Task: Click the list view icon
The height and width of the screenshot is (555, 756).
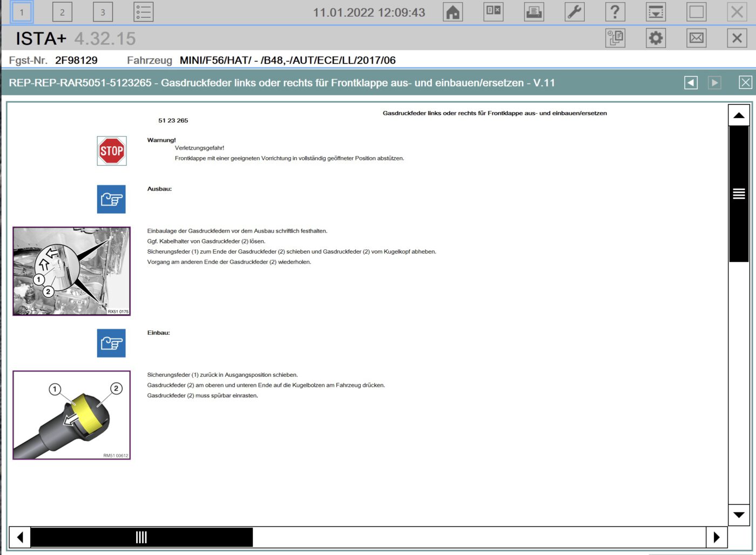Action: 143,12
